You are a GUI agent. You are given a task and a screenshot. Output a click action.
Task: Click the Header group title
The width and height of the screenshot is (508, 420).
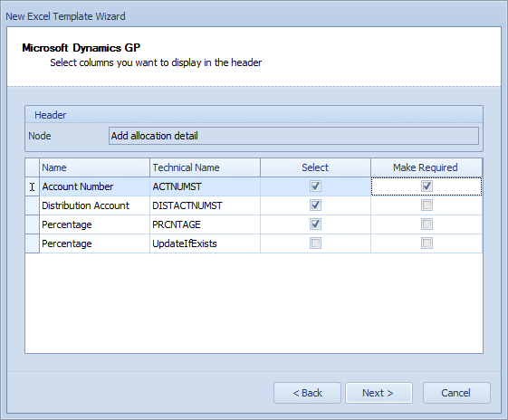pyautogui.click(x=50, y=115)
